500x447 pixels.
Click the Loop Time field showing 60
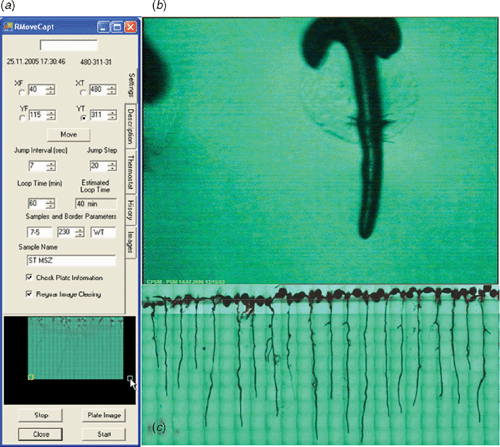click(37, 204)
